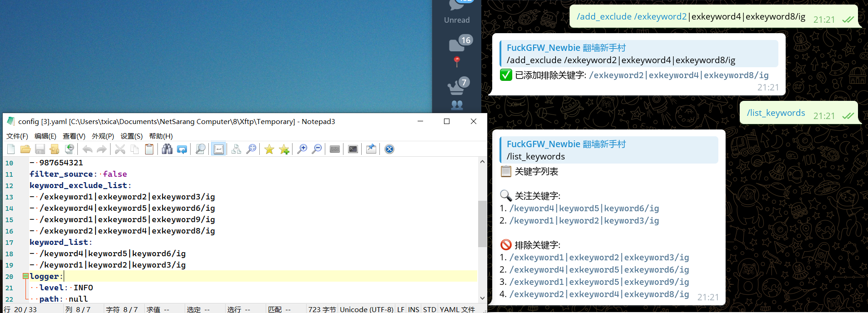Click the yellow star Favorites icon

click(x=269, y=149)
